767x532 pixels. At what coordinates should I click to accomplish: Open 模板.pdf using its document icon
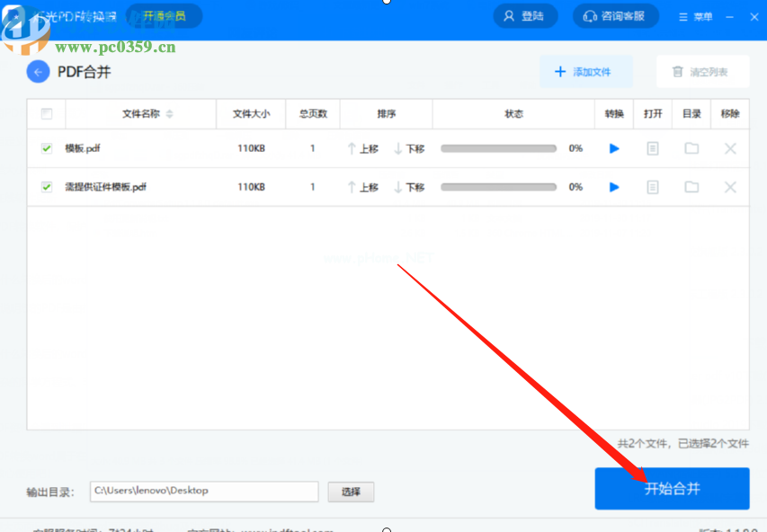tap(653, 148)
